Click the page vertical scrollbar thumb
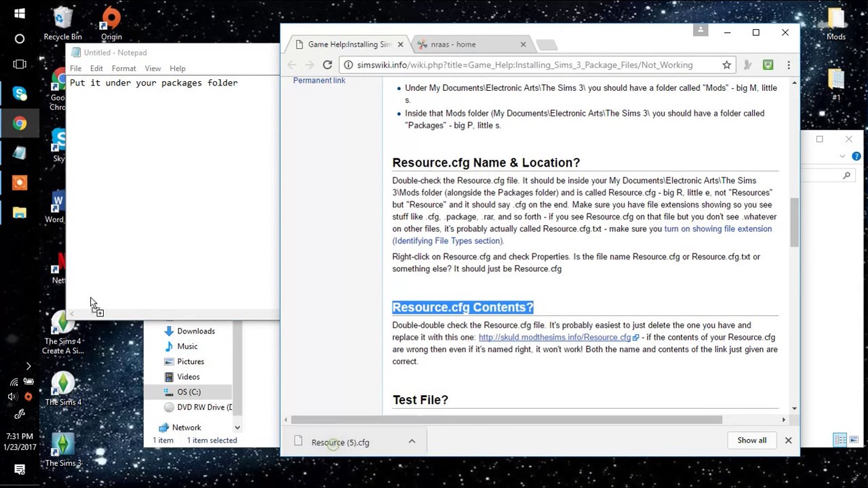The image size is (868, 488). pyautogui.click(x=794, y=222)
